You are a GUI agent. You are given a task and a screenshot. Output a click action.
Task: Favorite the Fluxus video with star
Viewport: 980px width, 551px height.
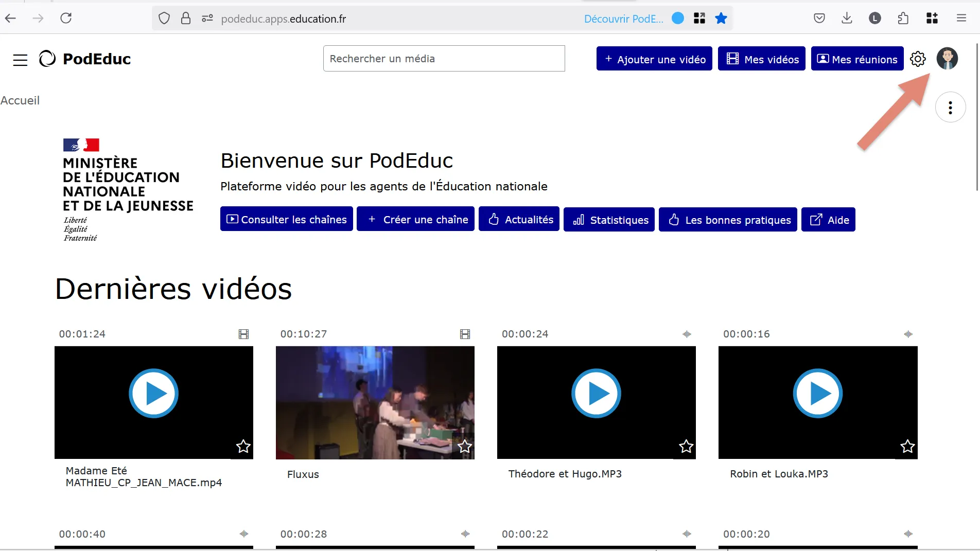coord(465,447)
